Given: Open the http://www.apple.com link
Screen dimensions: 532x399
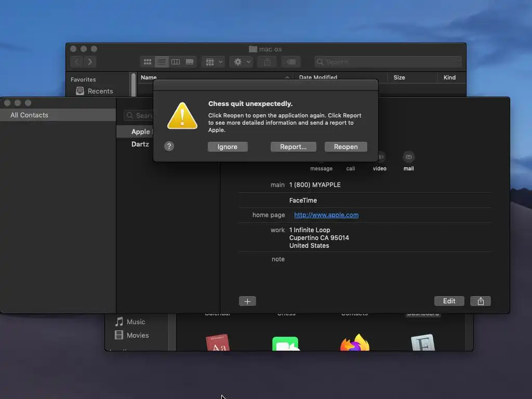Looking at the screenshot, I should [x=326, y=215].
